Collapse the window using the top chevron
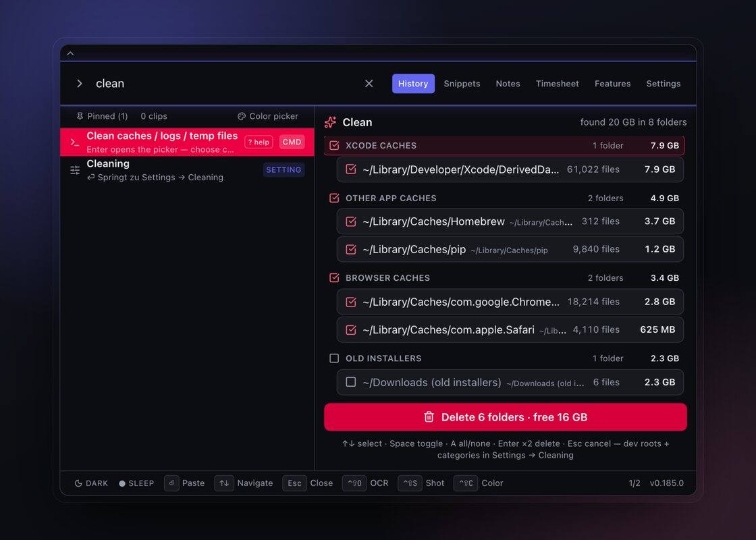 70,53
